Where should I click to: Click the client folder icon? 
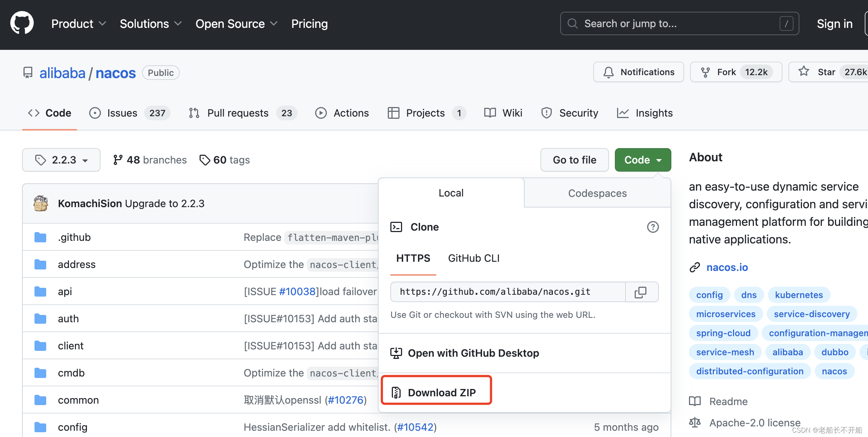(x=40, y=346)
